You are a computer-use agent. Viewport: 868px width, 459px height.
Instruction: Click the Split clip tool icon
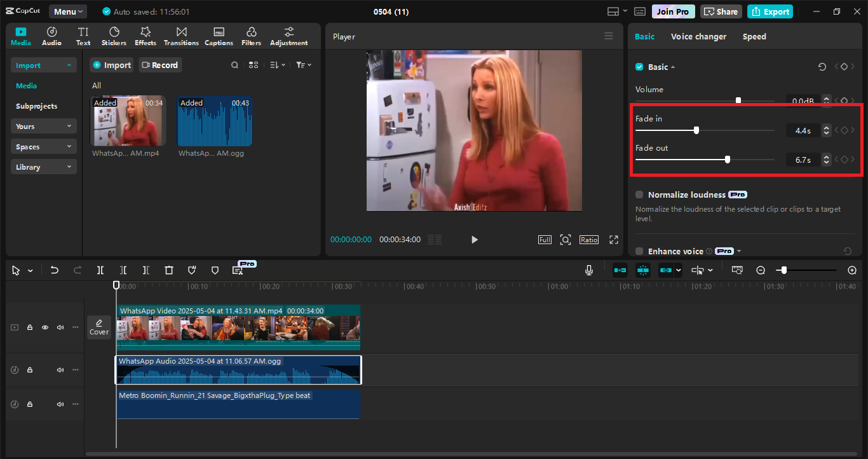pyautogui.click(x=100, y=270)
